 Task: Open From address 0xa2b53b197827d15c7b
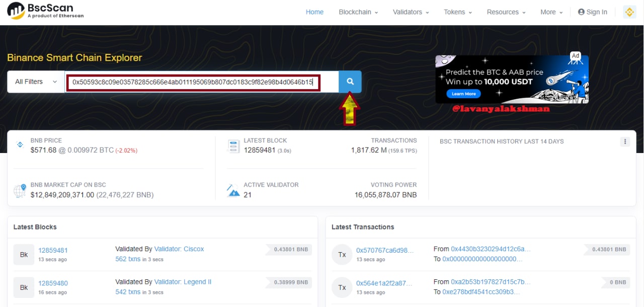(x=491, y=282)
